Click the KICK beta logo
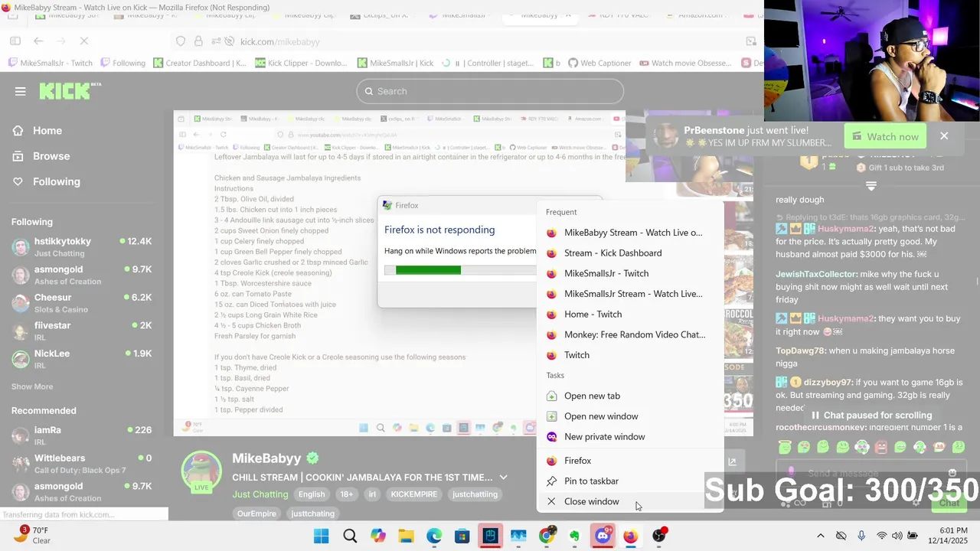The height and width of the screenshot is (551, 980). [70, 91]
